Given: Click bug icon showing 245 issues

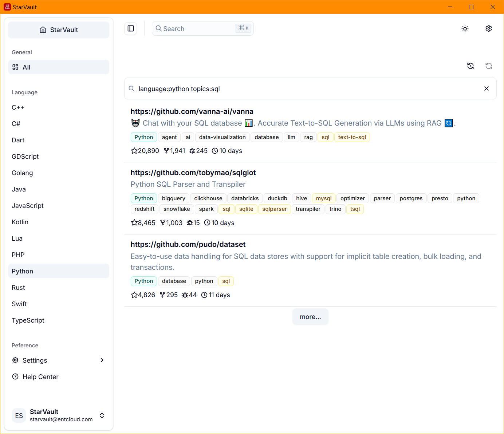Looking at the screenshot, I should (192, 151).
